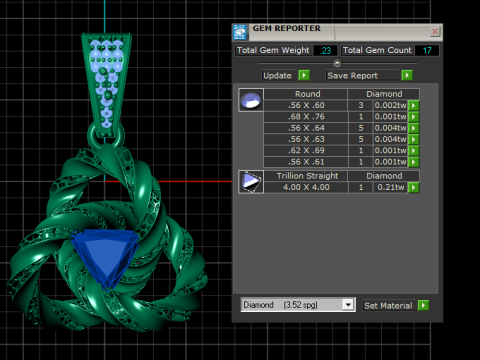The height and width of the screenshot is (360, 480).
Task: Select the pendant's gem-set bail
Action: click(x=107, y=85)
